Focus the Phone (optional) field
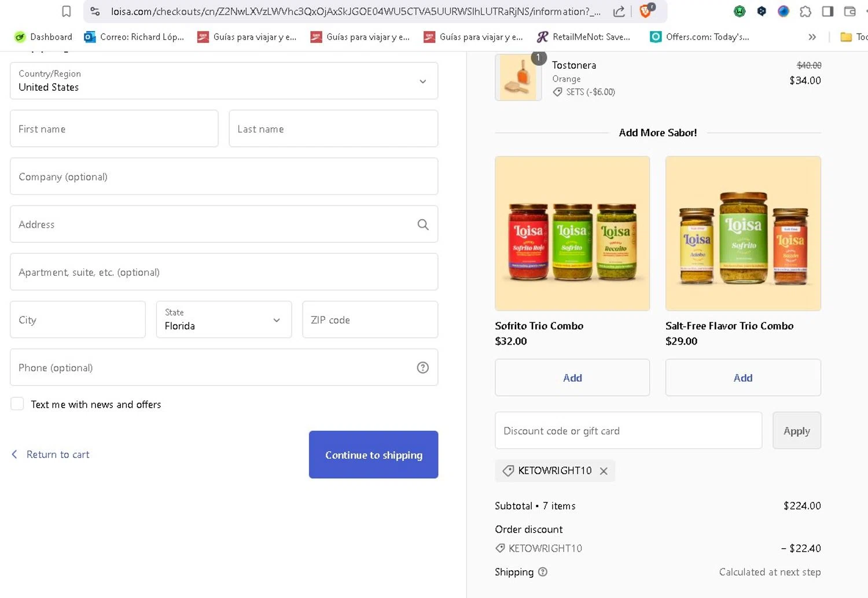Image resolution: width=868 pixels, height=598 pixels. click(224, 367)
